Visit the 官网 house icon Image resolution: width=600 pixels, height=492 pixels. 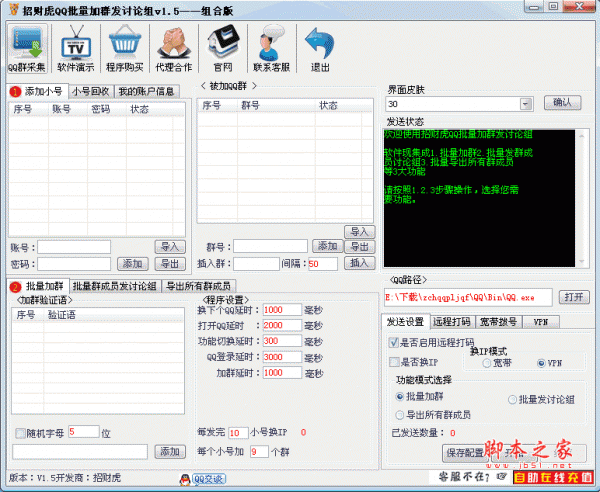(x=223, y=49)
